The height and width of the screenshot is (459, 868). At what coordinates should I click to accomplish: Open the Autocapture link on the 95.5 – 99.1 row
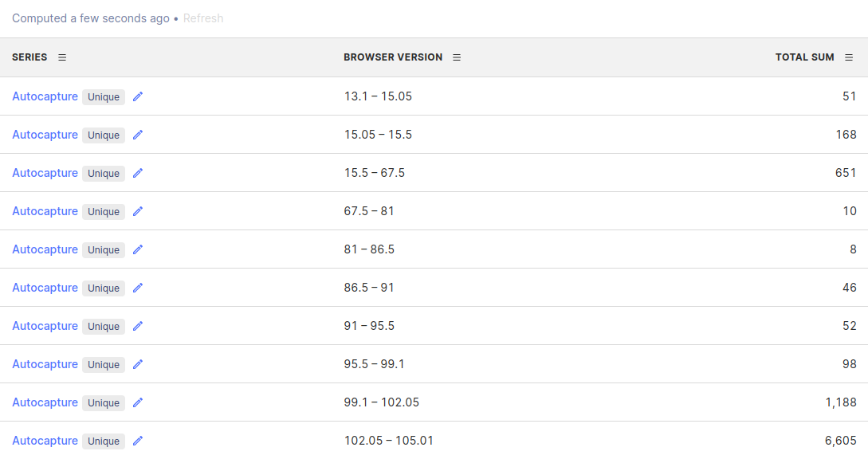[x=45, y=364]
